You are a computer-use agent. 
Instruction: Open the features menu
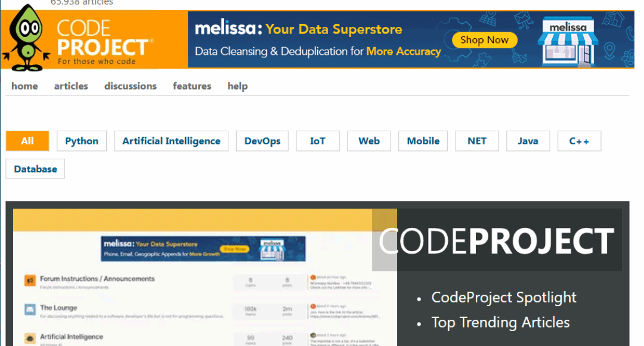tap(192, 86)
